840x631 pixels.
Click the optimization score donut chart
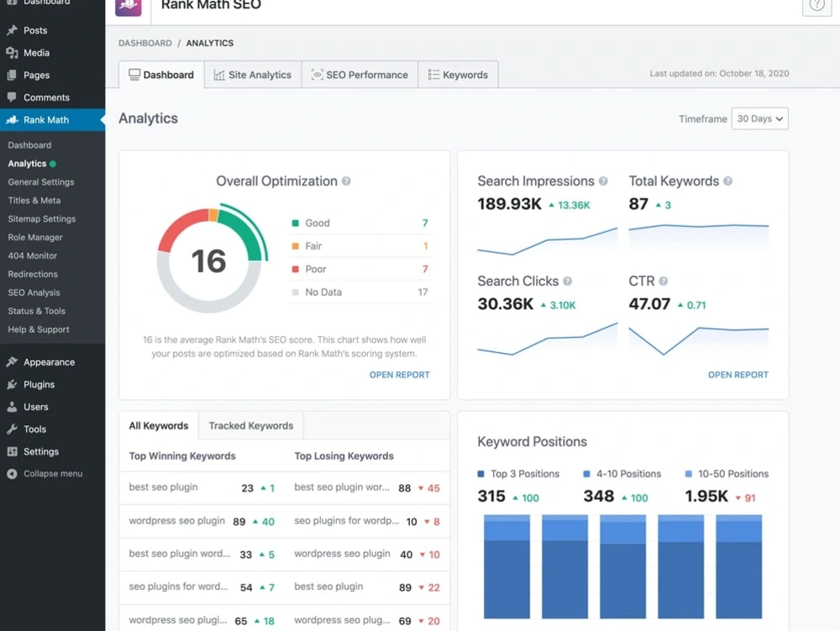(211, 258)
